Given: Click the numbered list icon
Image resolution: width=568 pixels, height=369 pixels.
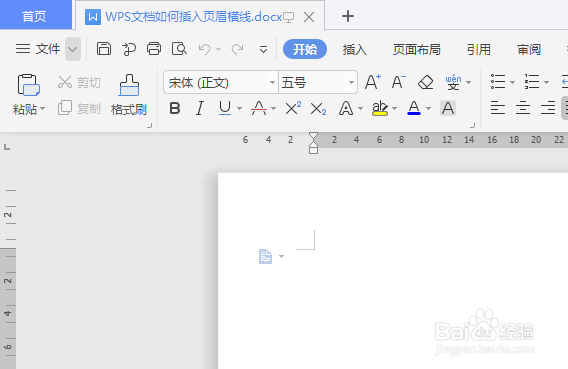Looking at the screenshot, I should [x=532, y=82].
